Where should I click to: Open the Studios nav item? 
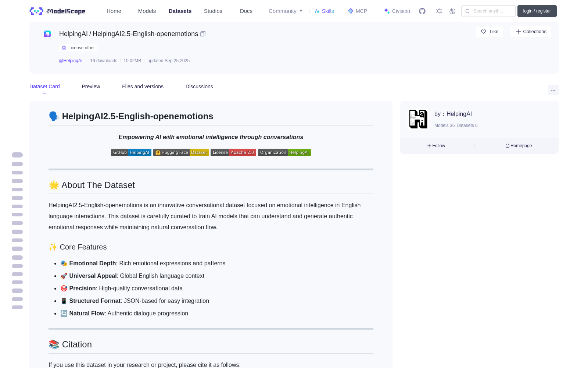213,11
